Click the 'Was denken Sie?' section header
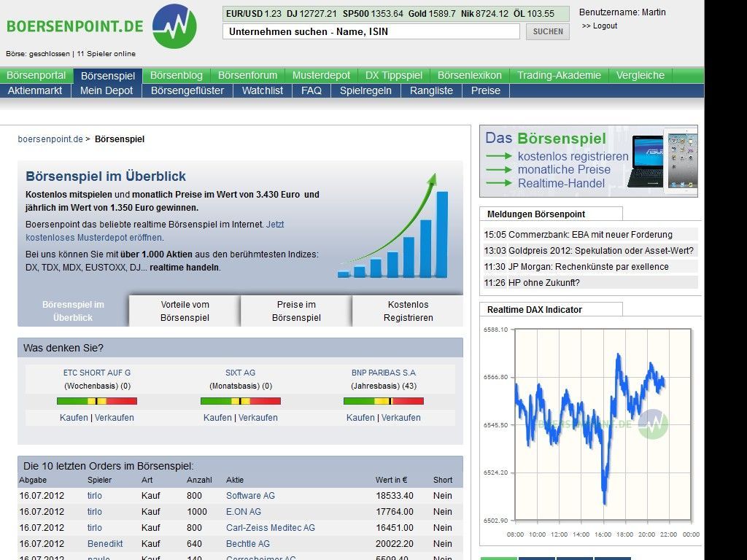 point(240,348)
